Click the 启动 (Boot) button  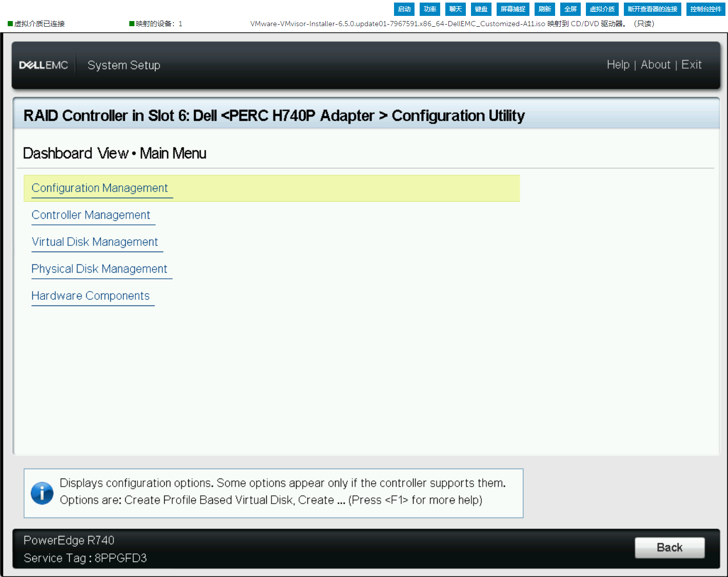(x=404, y=9)
